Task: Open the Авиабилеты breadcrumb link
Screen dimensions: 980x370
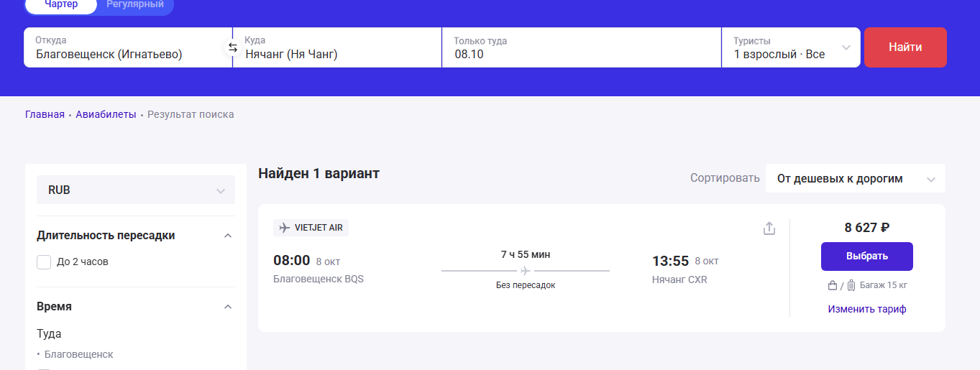Action: (106, 114)
